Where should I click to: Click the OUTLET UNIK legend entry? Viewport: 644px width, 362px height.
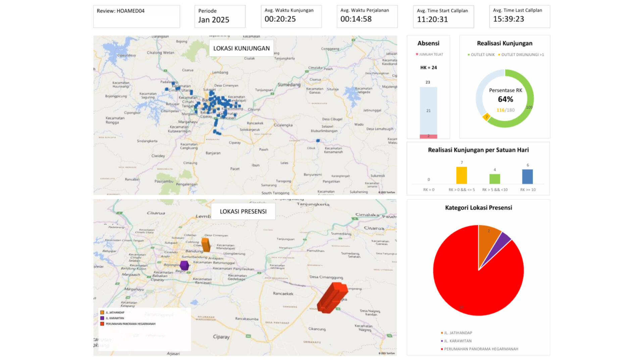(x=481, y=55)
